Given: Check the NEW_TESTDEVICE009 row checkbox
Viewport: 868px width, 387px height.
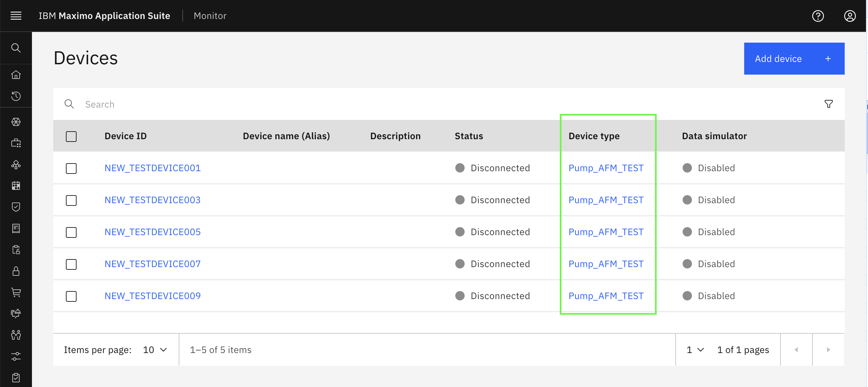Looking at the screenshot, I should (71, 296).
